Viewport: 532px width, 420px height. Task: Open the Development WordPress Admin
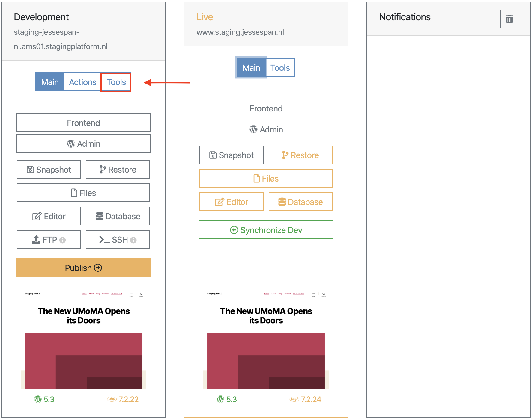(x=83, y=143)
